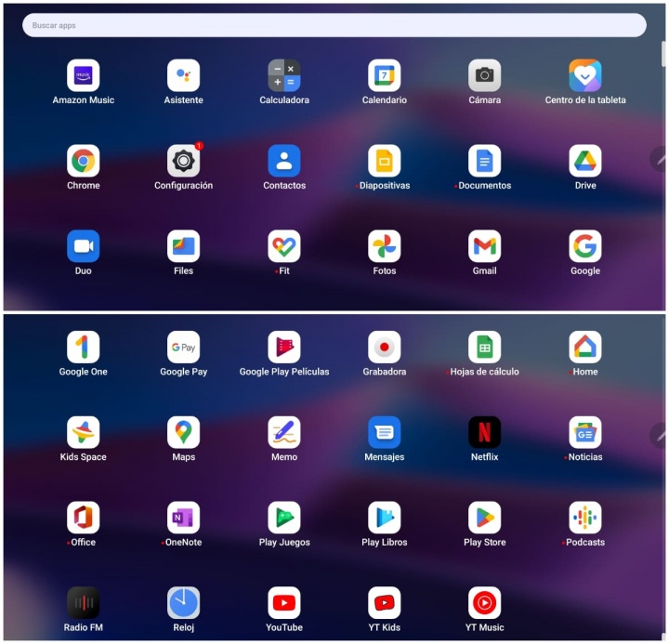
Task: Open the Gmail app
Action: tap(485, 246)
